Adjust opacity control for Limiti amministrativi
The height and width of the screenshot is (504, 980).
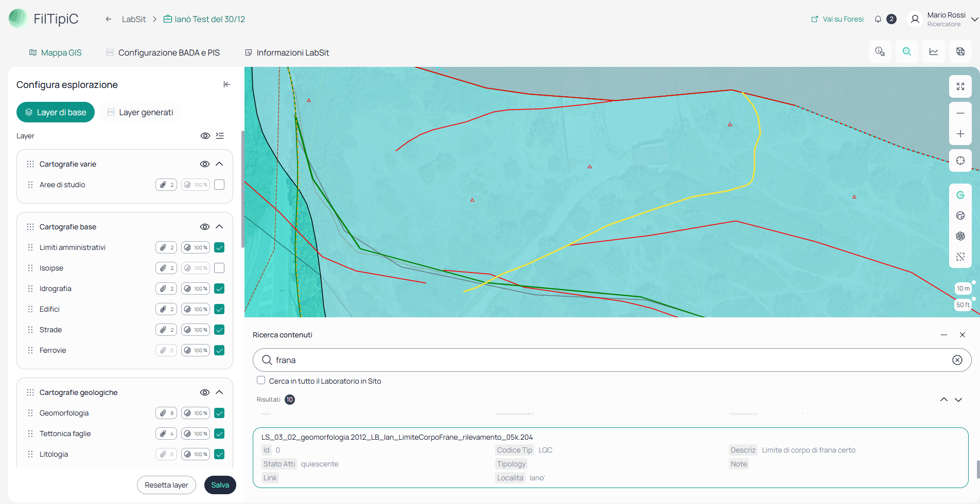pos(196,247)
